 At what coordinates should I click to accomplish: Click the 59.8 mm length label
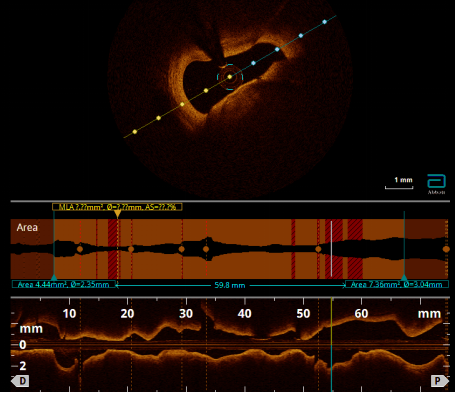[x=230, y=285]
